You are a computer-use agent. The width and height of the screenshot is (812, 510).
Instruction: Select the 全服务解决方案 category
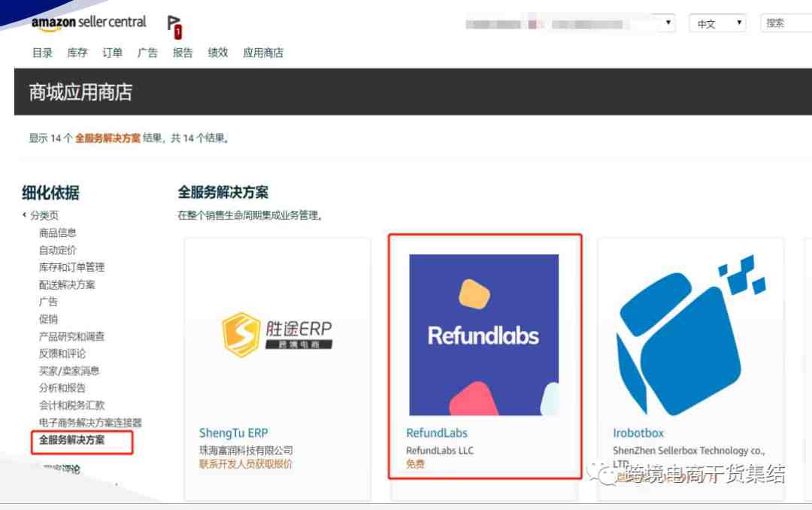point(72,440)
